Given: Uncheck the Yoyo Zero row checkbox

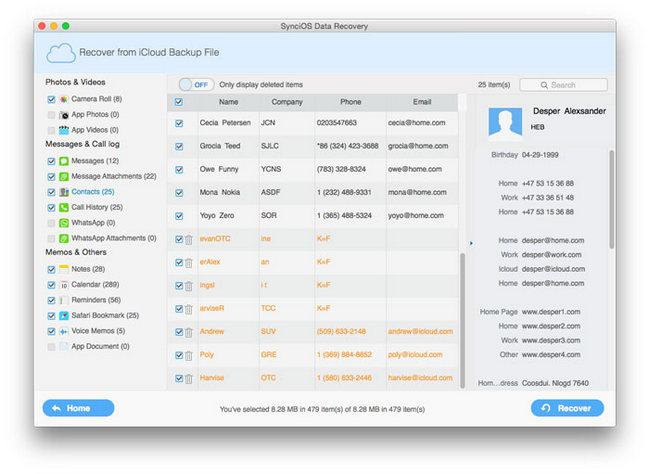Looking at the screenshot, I should [179, 216].
